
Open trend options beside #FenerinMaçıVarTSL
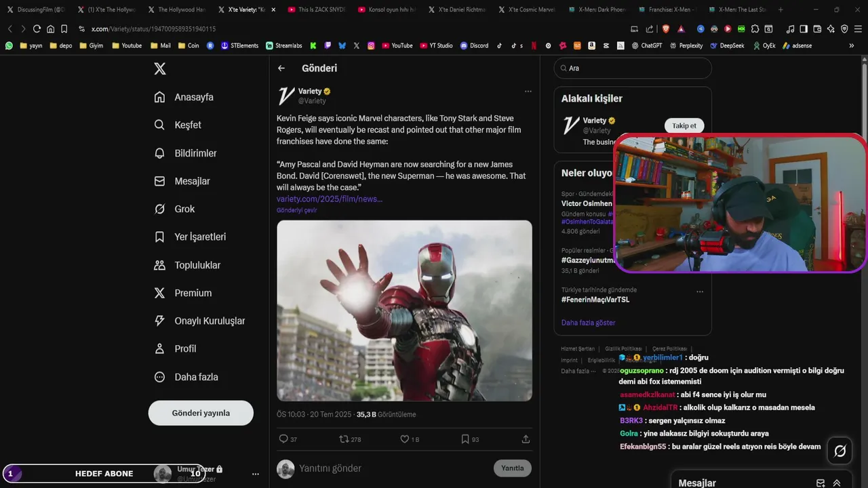point(700,292)
